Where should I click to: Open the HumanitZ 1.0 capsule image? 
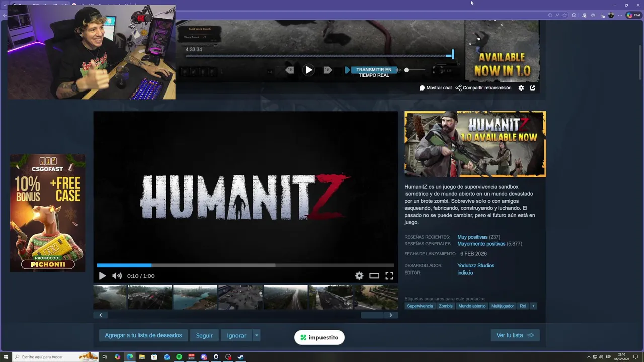point(475,144)
